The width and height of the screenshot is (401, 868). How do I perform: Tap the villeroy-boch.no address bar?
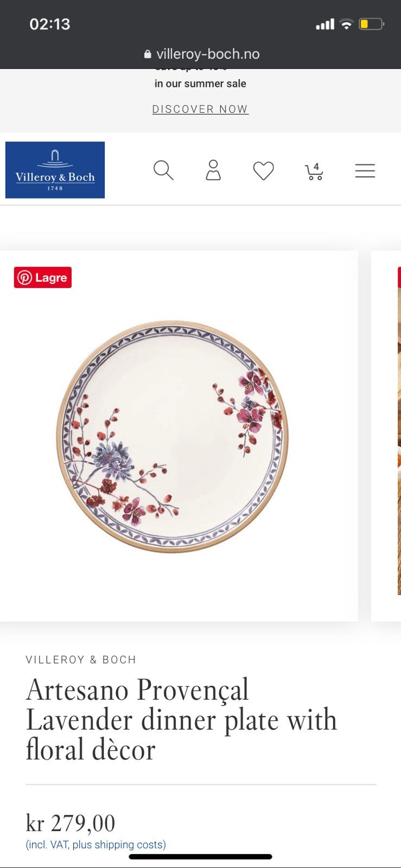[x=201, y=54]
